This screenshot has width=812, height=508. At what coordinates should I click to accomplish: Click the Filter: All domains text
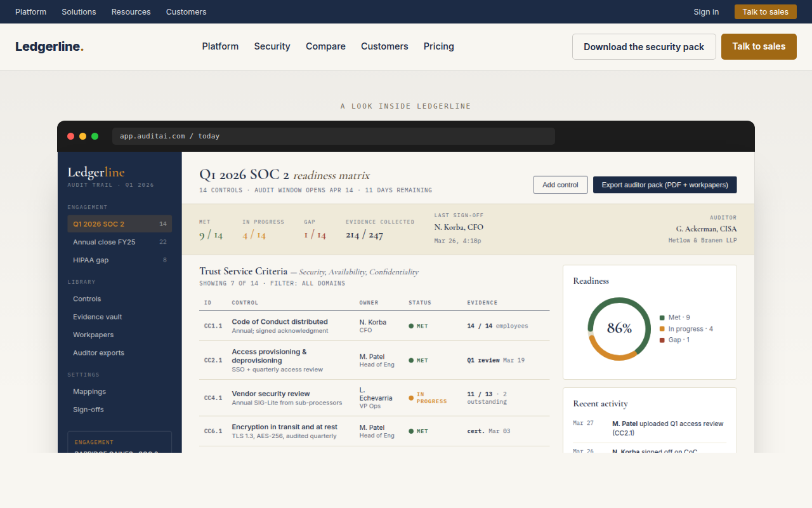[x=308, y=283]
